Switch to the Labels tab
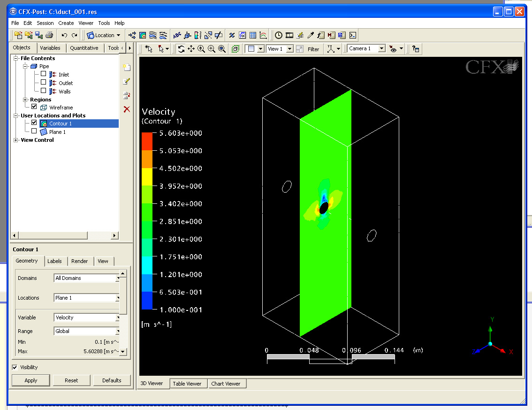The image size is (532, 410). click(x=54, y=261)
